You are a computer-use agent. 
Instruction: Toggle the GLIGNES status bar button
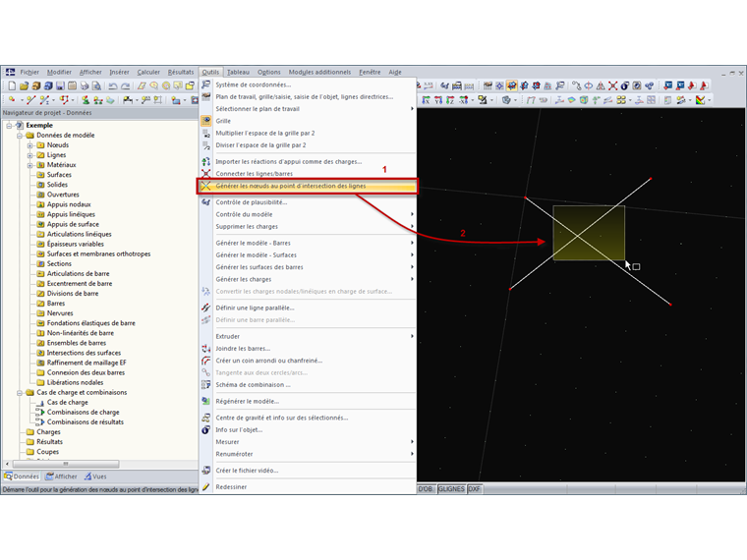(451, 489)
